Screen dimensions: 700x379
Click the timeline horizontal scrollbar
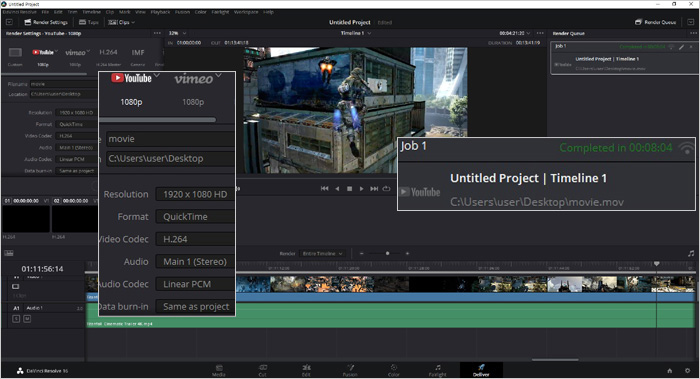[555, 359]
